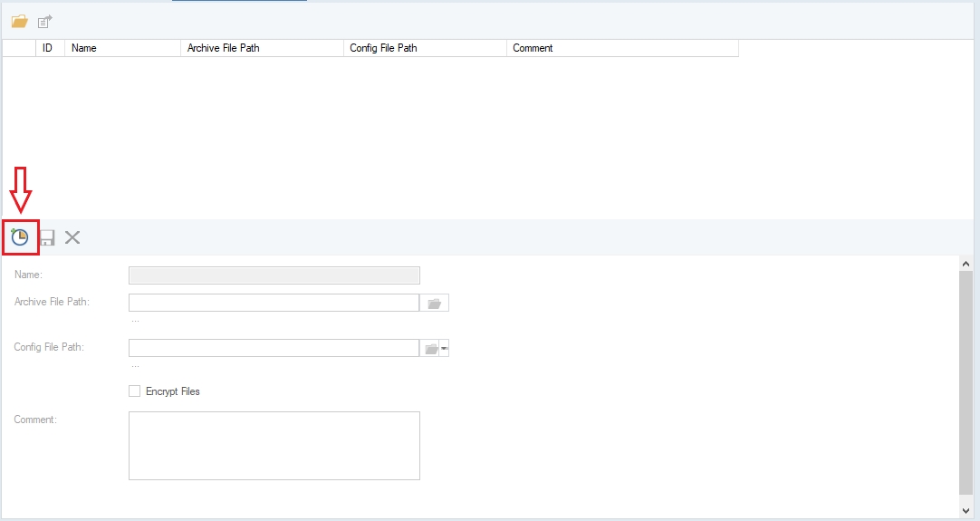The height and width of the screenshot is (521, 980).
Task: Sort by the Name column header
Action: click(122, 48)
